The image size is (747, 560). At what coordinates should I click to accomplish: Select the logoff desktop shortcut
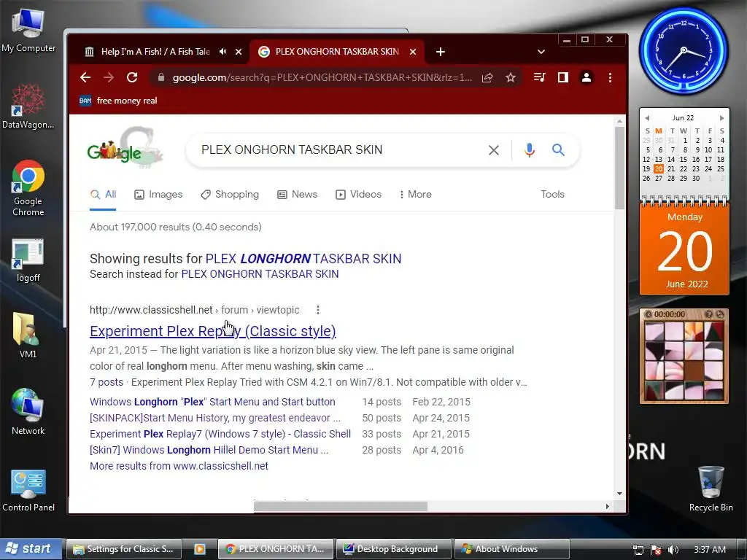click(x=28, y=261)
